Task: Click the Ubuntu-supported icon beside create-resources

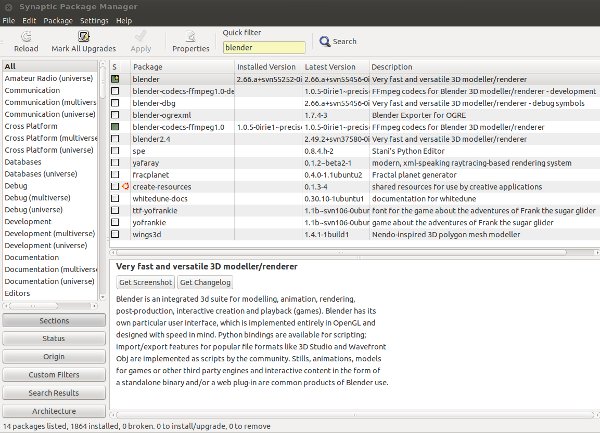Action: [x=125, y=186]
